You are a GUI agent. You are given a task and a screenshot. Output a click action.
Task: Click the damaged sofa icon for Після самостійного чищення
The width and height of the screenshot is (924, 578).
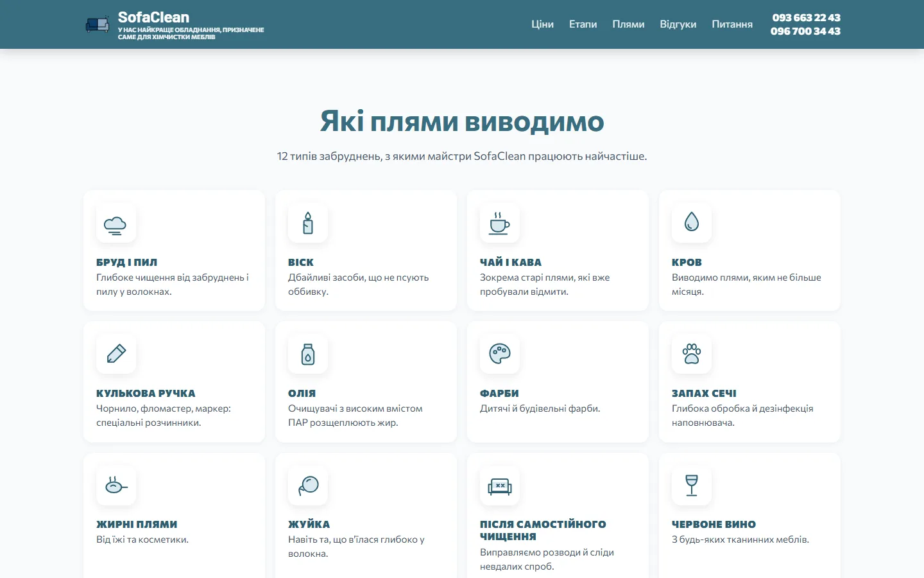500,486
